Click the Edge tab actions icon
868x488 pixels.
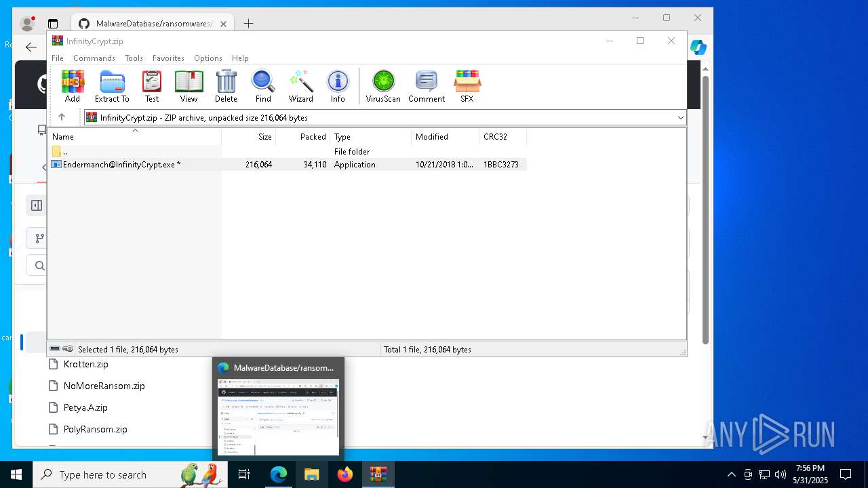click(x=53, y=24)
